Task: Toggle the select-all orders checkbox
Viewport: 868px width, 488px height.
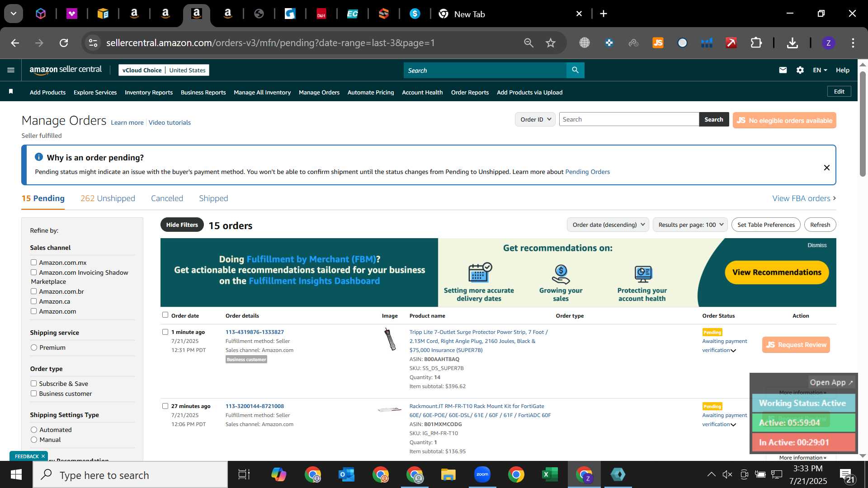Action: coord(165,315)
